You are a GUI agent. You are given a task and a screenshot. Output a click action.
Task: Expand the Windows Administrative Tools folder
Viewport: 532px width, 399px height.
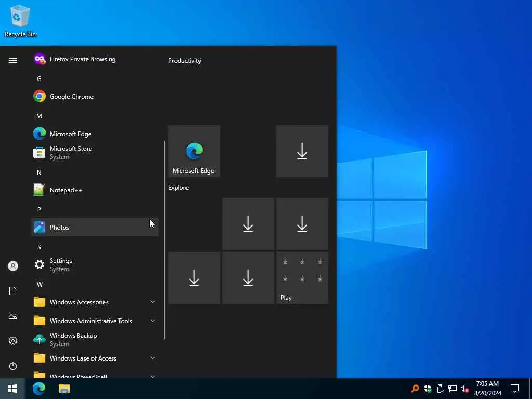tap(95, 321)
